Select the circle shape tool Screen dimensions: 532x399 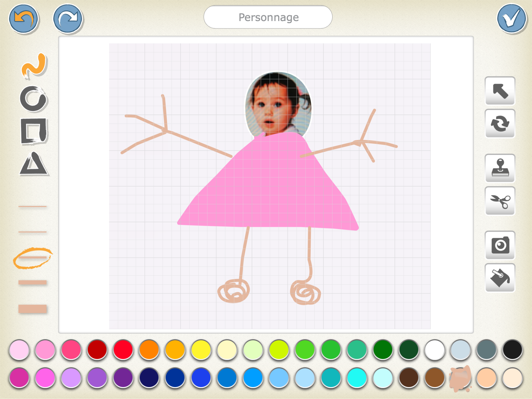tap(34, 99)
